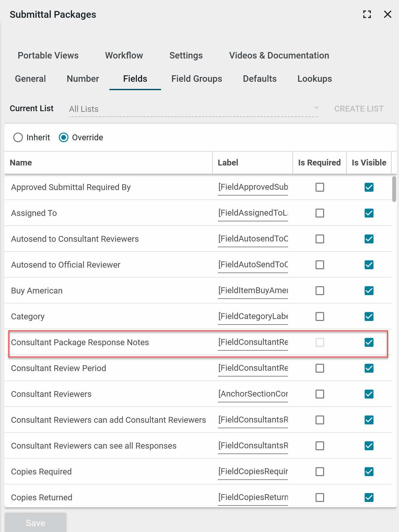Go to the Lookups tab

314,79
